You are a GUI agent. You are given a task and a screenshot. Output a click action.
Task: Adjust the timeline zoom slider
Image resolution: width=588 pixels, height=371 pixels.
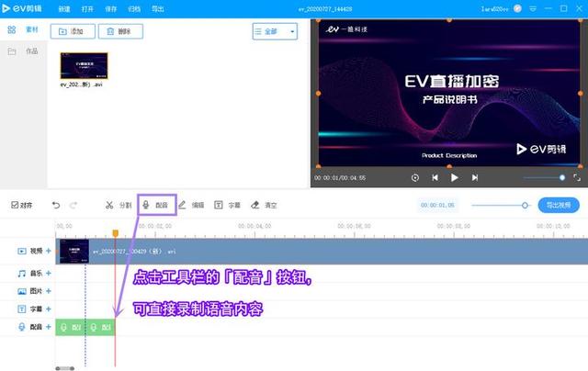(500, 205)
